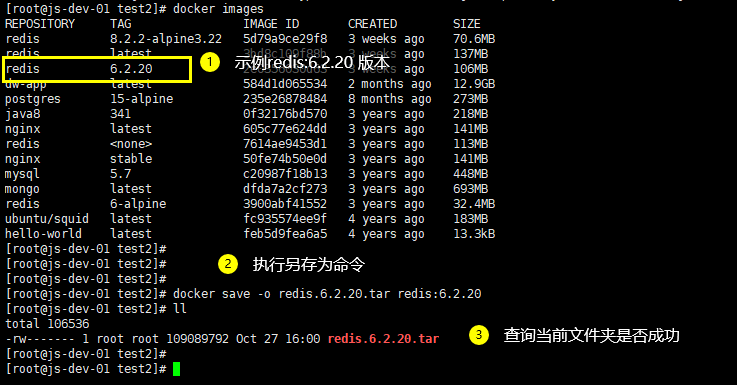Select the mysql 5.7 tag
737x385 pixels.
pos(121,174)
